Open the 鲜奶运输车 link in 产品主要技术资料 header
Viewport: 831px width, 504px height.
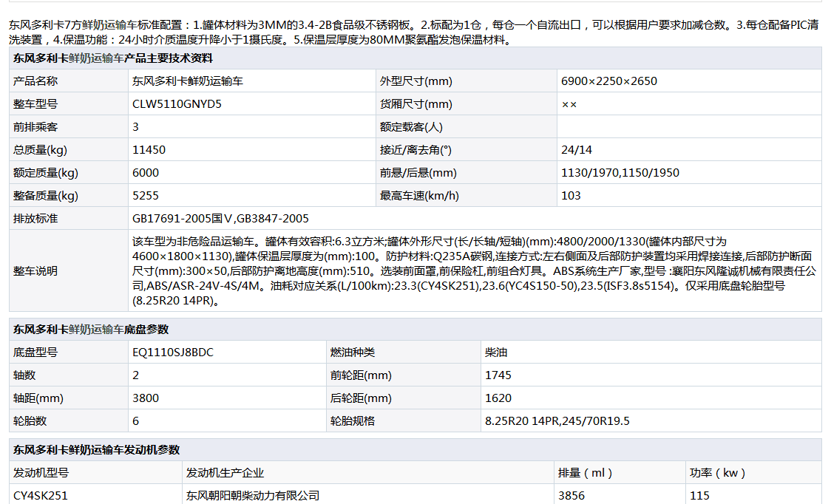(96, 58)
